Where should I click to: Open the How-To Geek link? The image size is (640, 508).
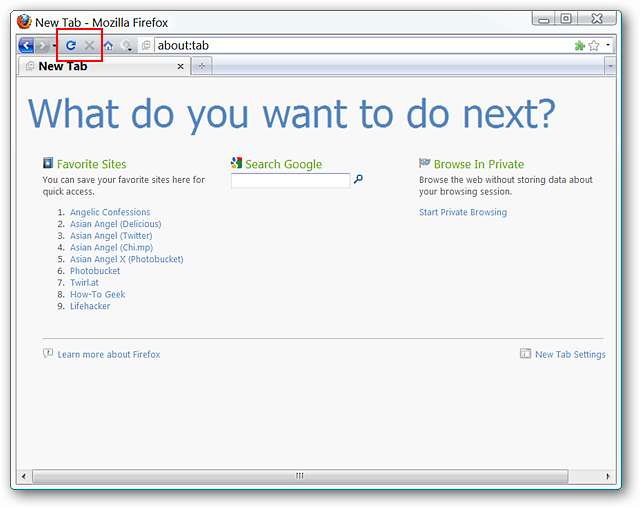coord(98,294)
